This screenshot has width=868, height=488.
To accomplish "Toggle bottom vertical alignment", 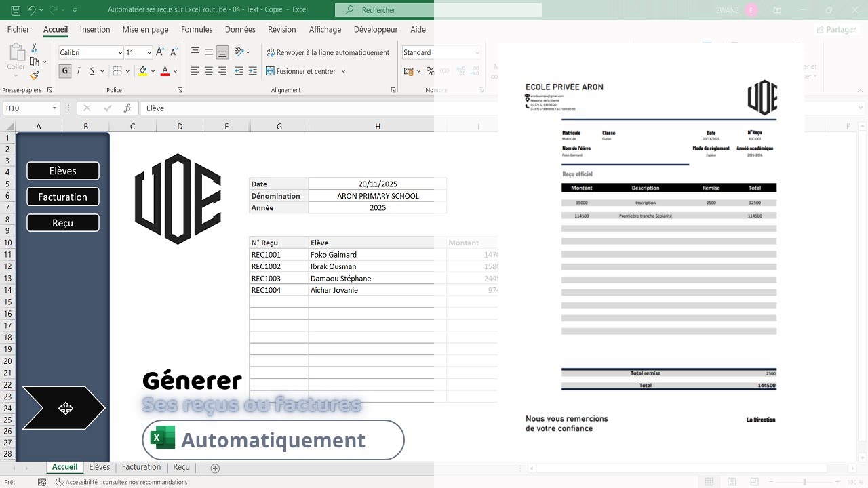I will 222,52.
